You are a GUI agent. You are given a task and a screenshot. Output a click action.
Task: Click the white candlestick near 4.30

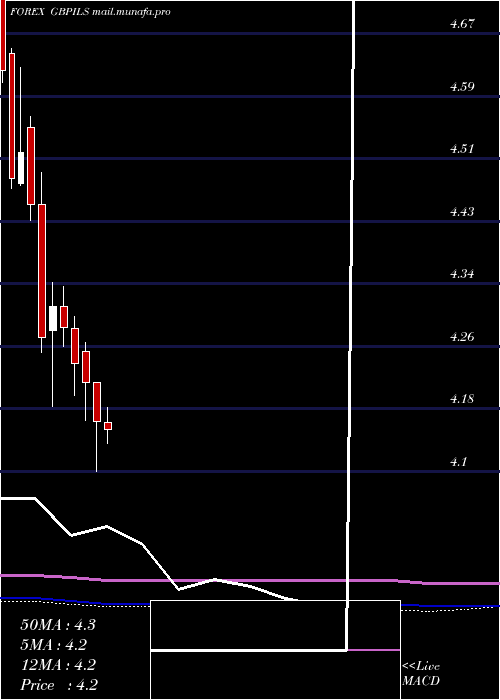click(53, 318)
